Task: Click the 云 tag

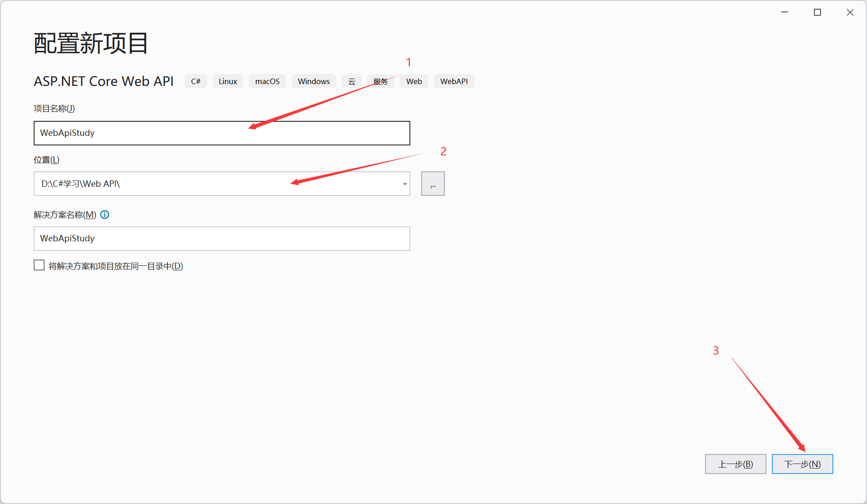Action: click(x=351, y=81)
